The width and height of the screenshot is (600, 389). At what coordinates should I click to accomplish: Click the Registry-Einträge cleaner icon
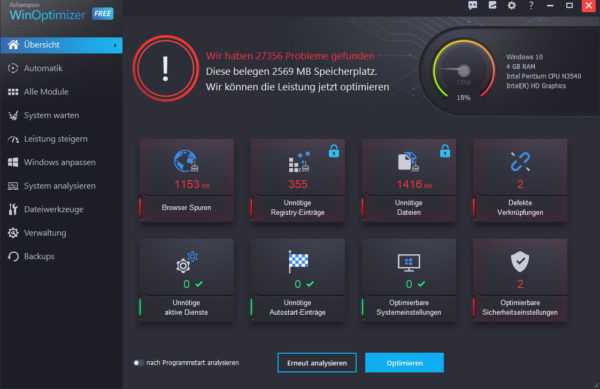pos(299,162)
